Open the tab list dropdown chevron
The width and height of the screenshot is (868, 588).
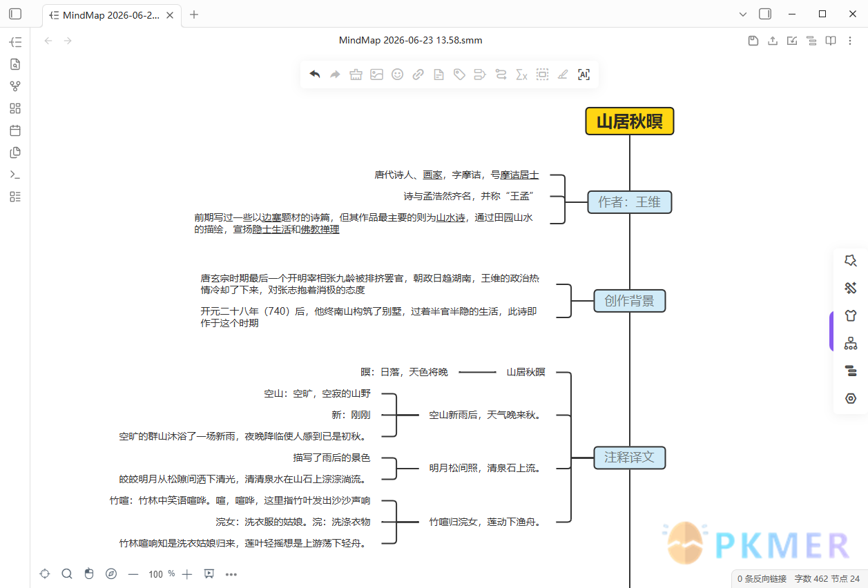(x=743, y=14)
